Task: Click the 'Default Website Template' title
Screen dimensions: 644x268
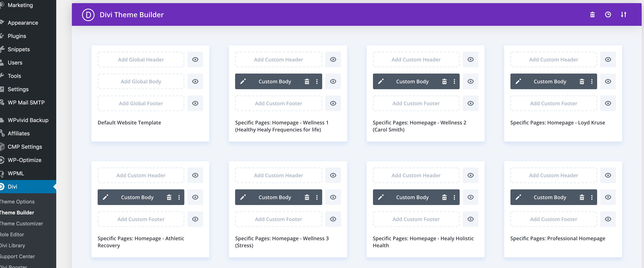Action: 129,122
